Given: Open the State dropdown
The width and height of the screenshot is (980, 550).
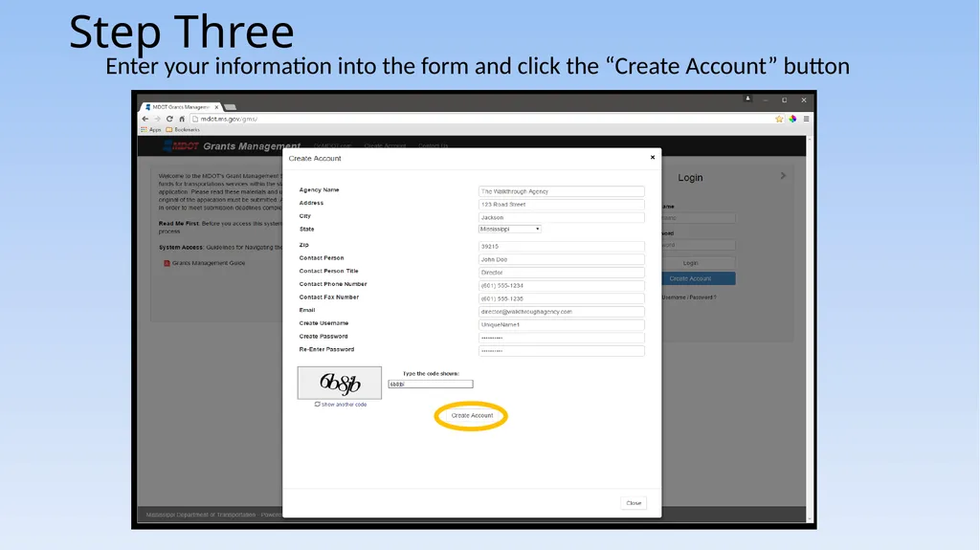Looking at the screenshot, I should click(x=509, y=230).
